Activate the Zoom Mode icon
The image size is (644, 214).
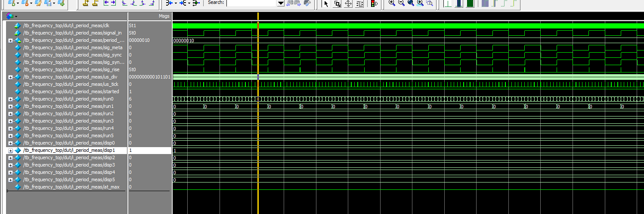337,4
